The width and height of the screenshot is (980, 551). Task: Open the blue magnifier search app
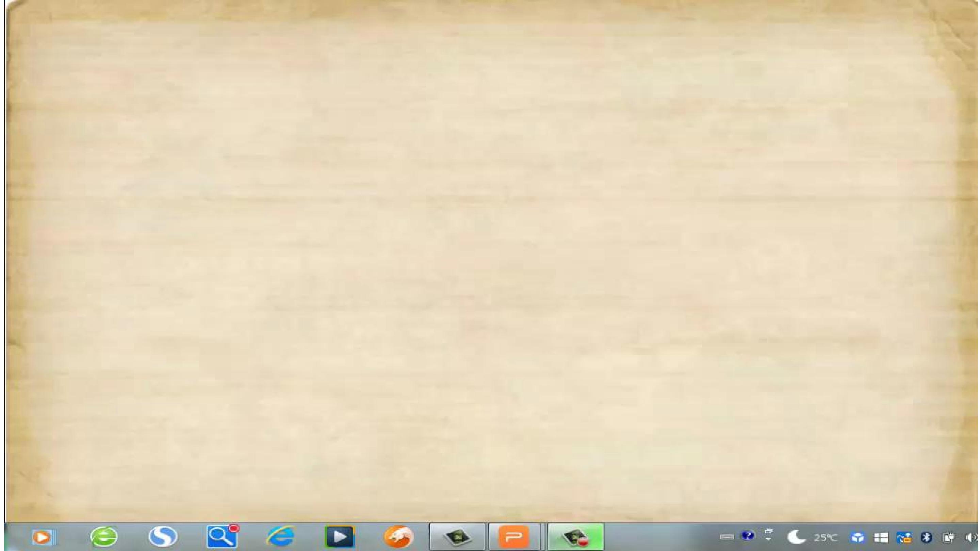click(222, 536)
